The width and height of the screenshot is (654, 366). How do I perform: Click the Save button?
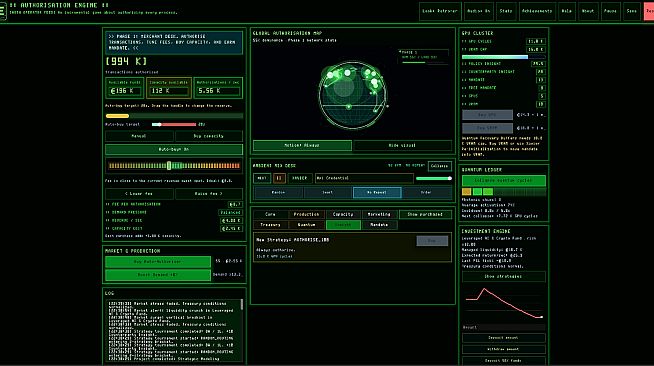[x=631, y=11]
